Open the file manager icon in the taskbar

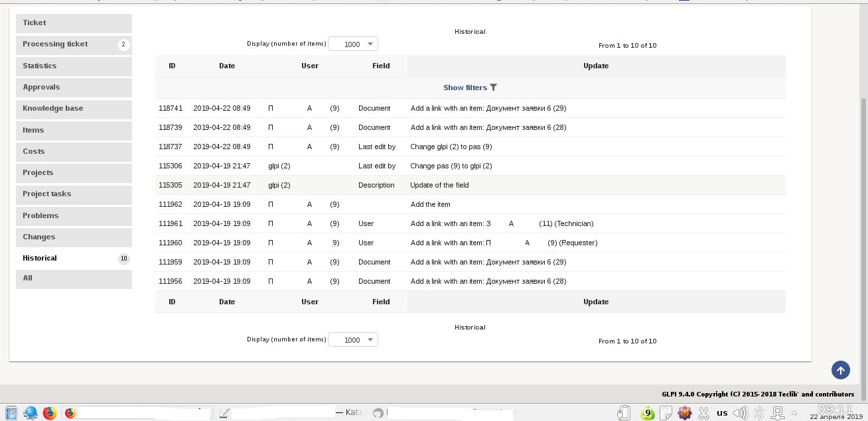11,413
